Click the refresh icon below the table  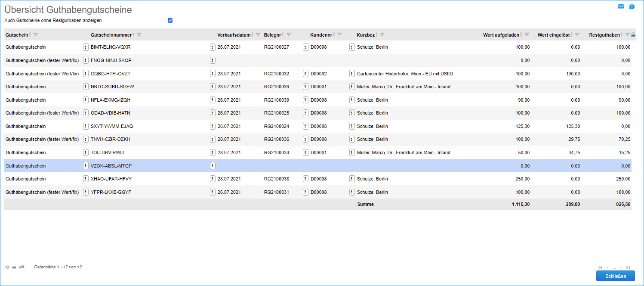tap(7, 267)
